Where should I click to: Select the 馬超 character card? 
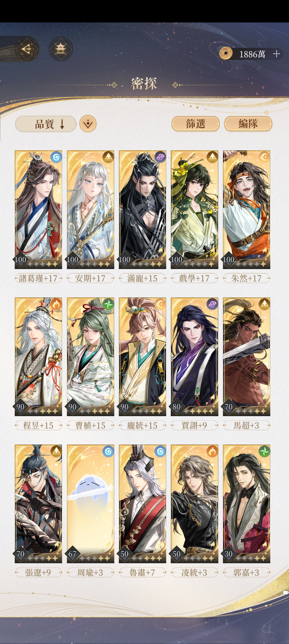pos(246,357)
